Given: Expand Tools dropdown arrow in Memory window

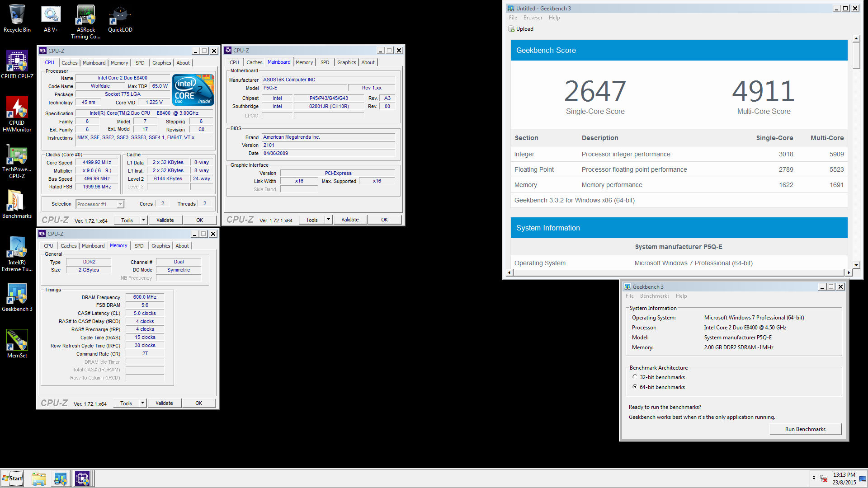Looking at the screenshot, I should 142,403.
